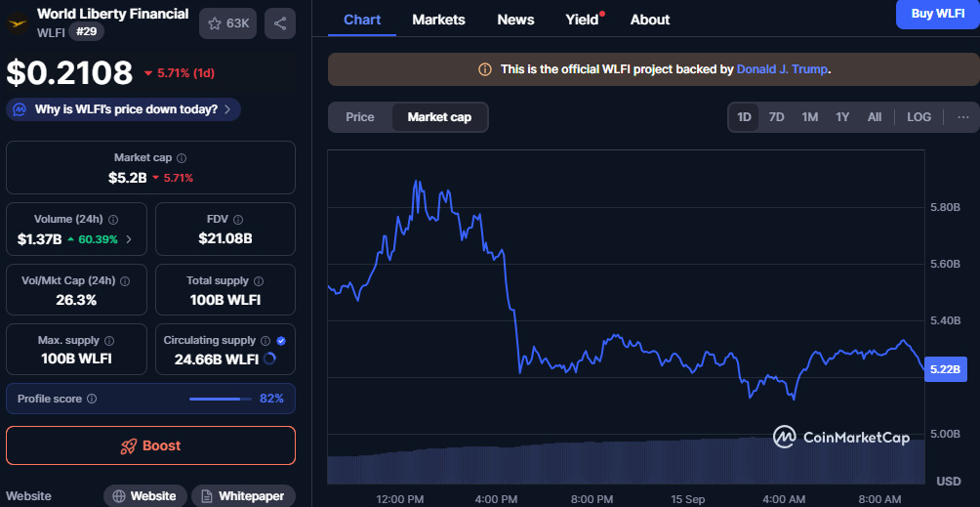Click the $0.2108 price text
The width and height of the screenshot is (980, 507).
(x=69, y=72)
